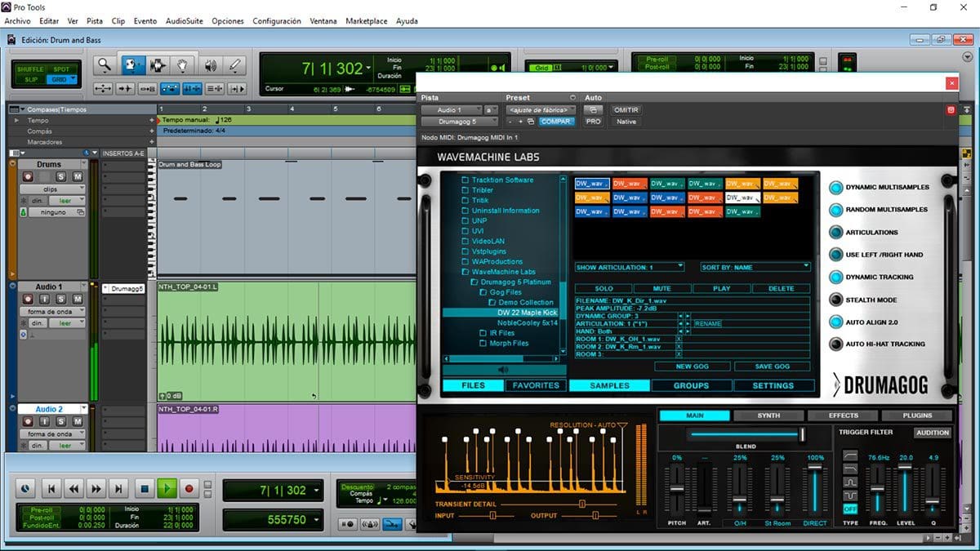Click the speaker preview icon in Drumagog browser
Screen dimensions: 980x551
pyautogui.click(x=503, y=369)
